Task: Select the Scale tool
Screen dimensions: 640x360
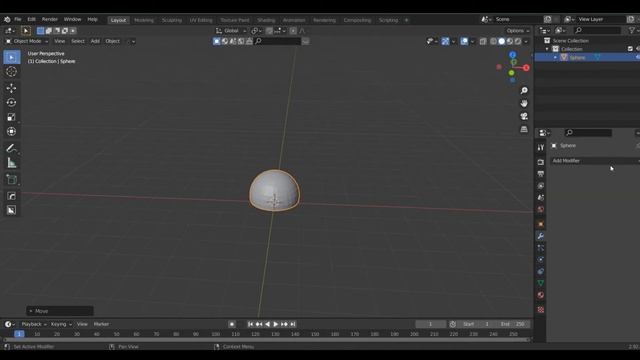Action: click(11, 117)
